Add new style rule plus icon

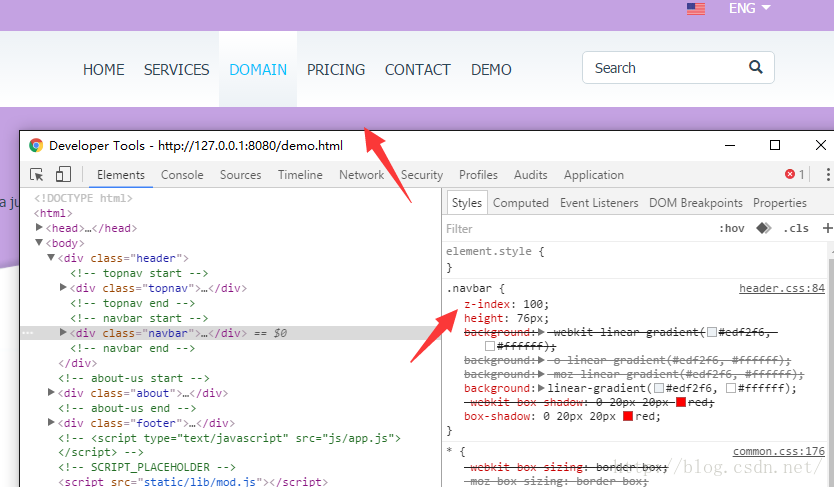pyautogui.click(x=827, y=228)
